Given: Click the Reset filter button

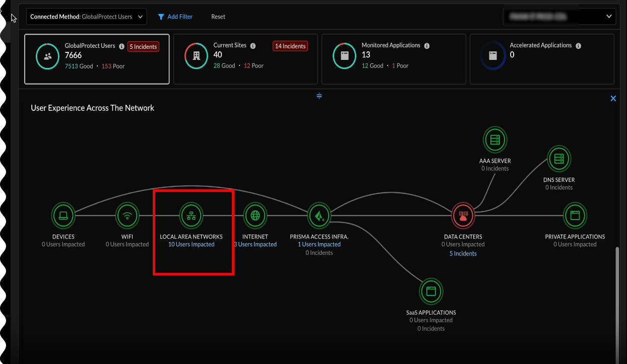Looking at the screenshot, I should [x=218, y=17].
